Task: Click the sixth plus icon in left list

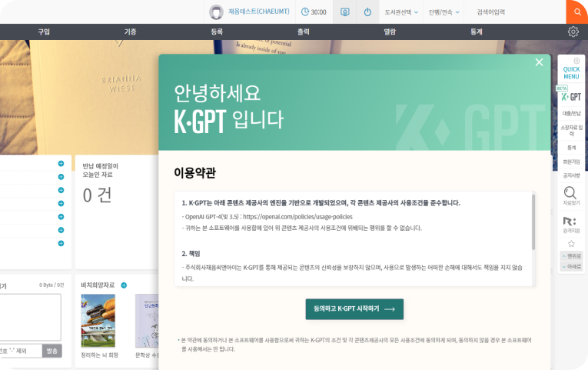Action: click(61, 230)
